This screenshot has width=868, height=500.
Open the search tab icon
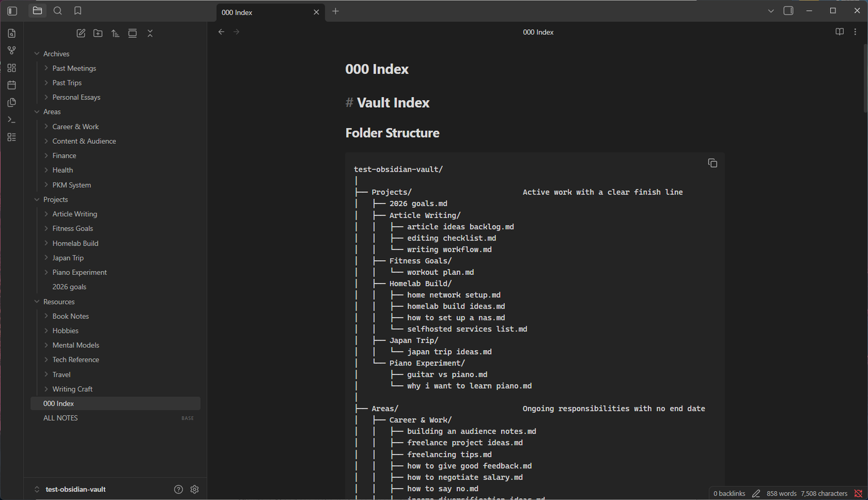tap(57, 11)
